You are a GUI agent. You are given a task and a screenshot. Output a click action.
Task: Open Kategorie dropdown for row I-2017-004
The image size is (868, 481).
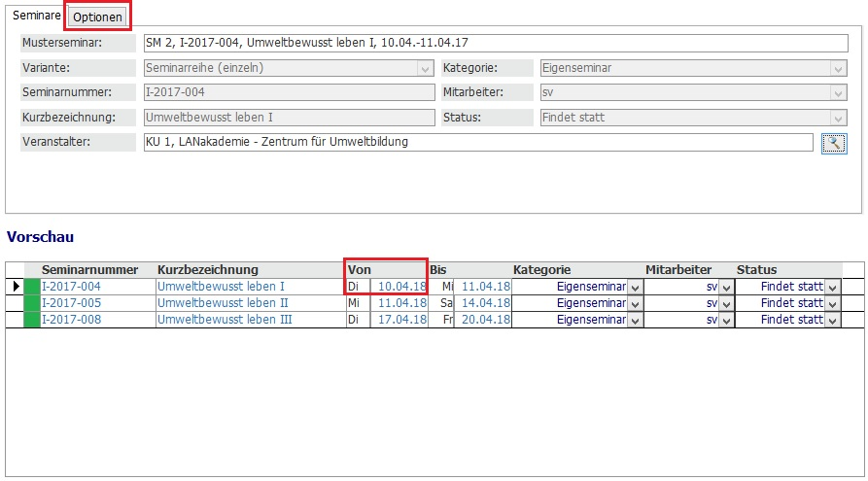coord(635,287)
